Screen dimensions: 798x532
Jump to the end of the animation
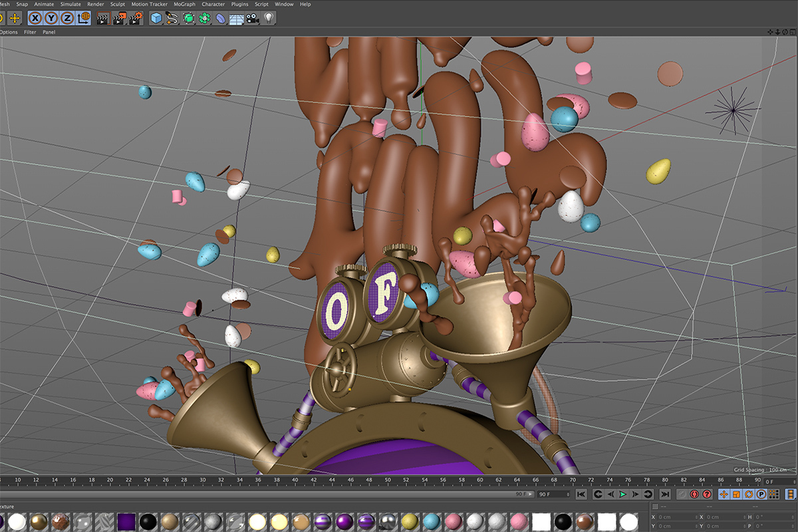click(664, 494)
